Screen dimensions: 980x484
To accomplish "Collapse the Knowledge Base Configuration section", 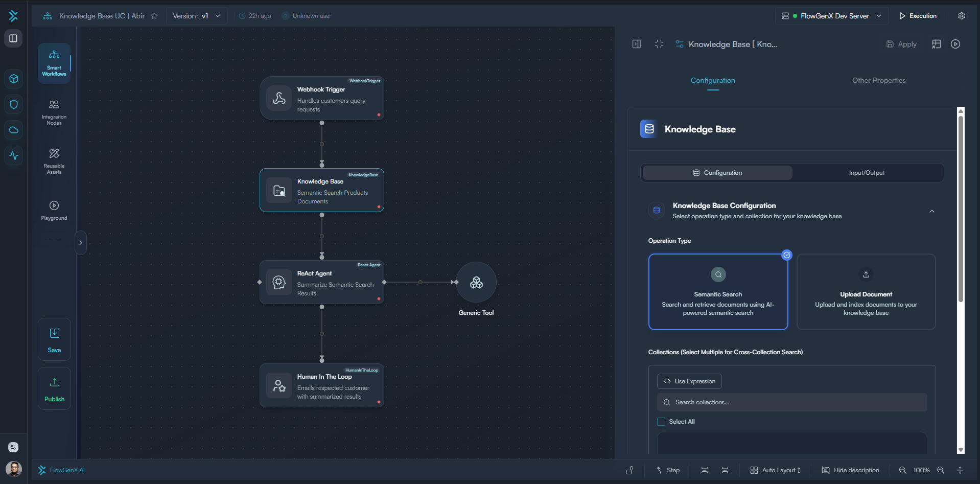I will [x=931, y=211].
